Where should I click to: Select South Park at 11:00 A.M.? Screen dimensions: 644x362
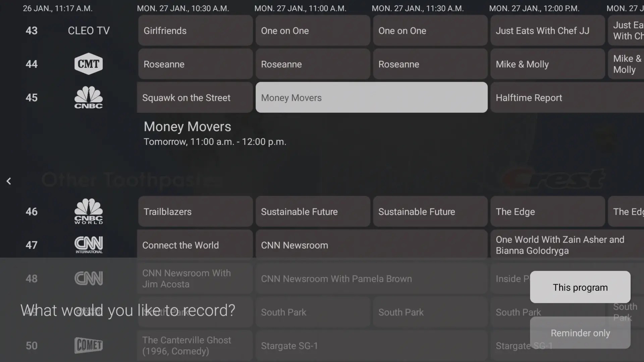click(x=313, y=312)
